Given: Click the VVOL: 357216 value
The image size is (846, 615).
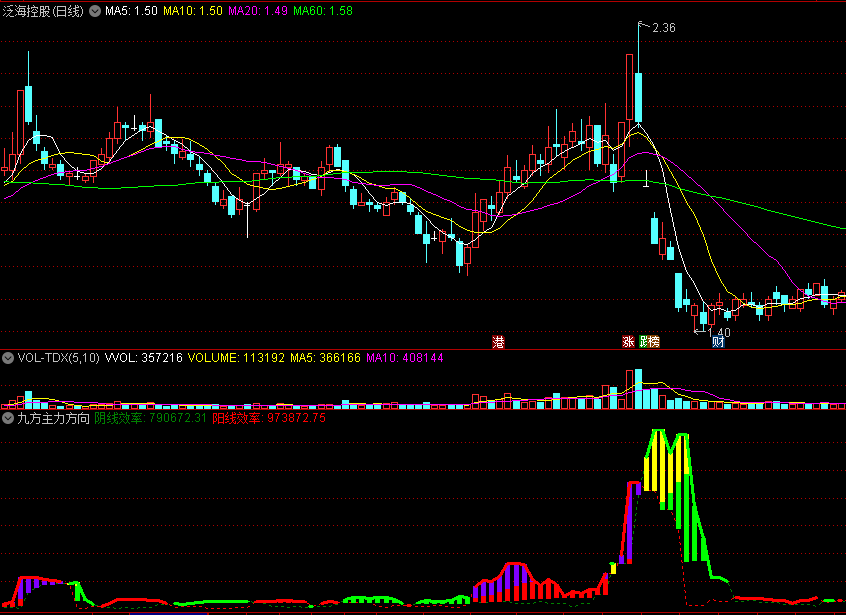Looking at the screenshot, I should (144, 358).
